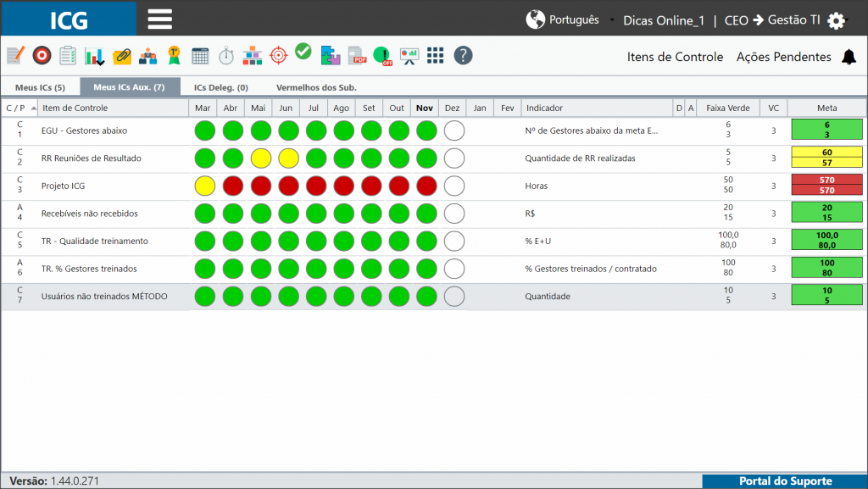Select the Projeto ICG item

tap(63, 186)
